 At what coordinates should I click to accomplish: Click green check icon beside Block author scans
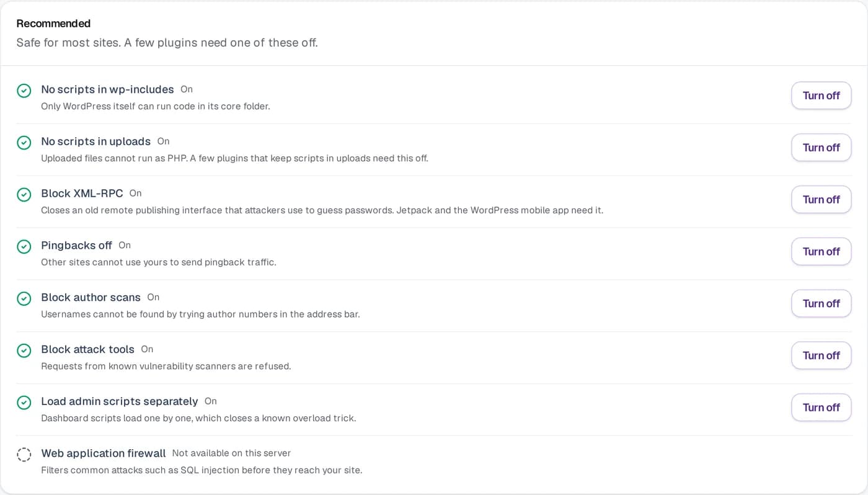pos(24,299)
